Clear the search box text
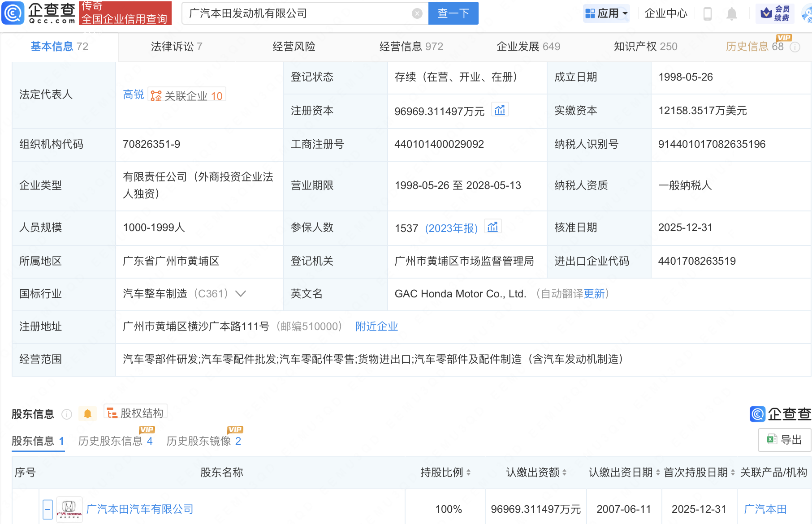 [x=417, y=13]
